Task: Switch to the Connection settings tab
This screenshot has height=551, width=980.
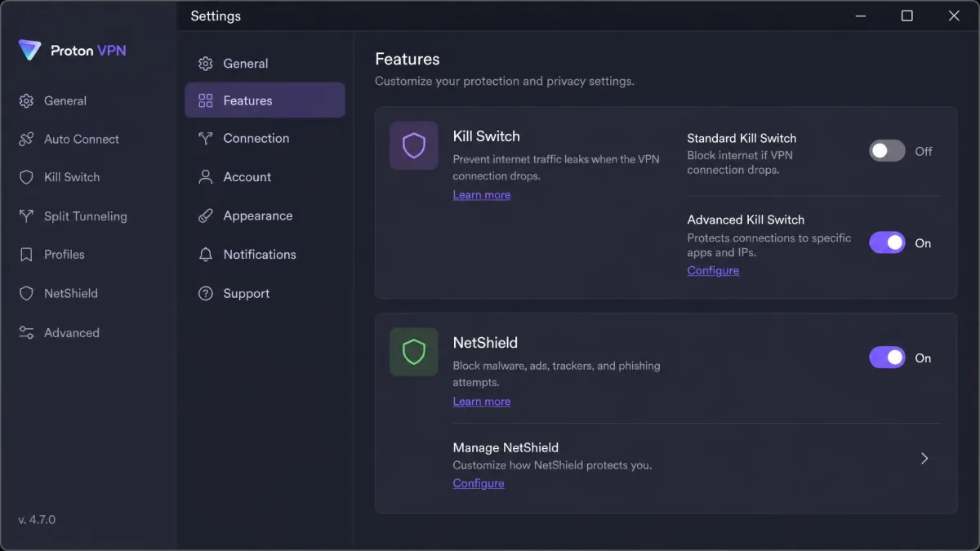Action: pyautogui.click(x=265, y=139)
